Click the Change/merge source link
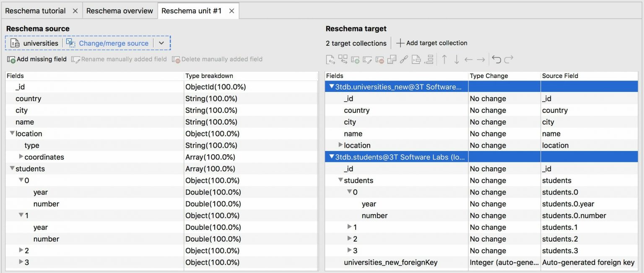 114,43
